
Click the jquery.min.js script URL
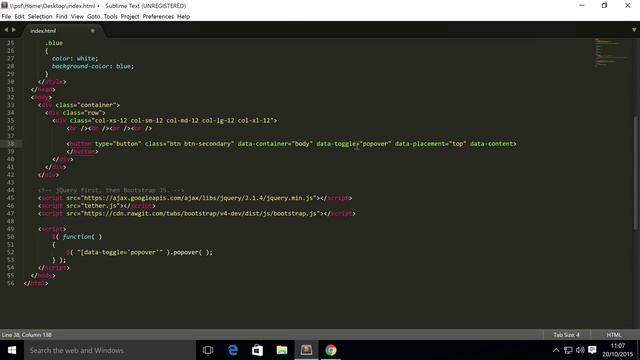199,198
